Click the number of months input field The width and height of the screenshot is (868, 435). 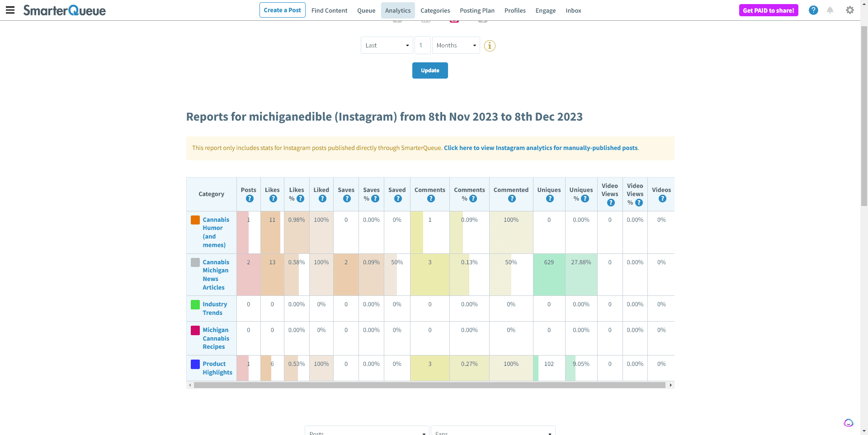(422, 45)
